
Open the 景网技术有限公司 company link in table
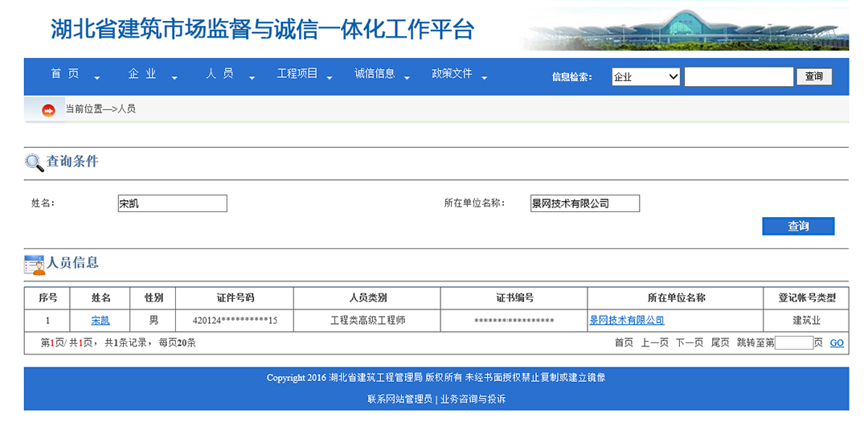627,321
